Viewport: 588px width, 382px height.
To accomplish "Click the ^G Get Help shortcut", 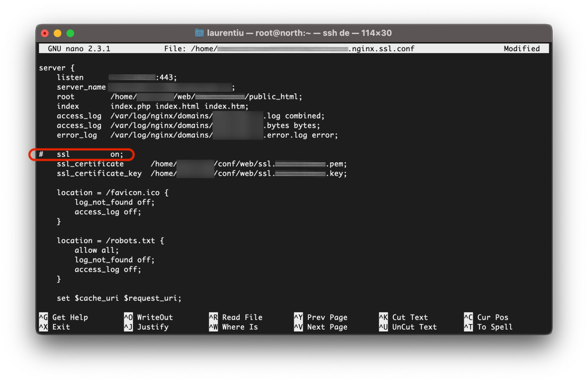I will (63, 317).
